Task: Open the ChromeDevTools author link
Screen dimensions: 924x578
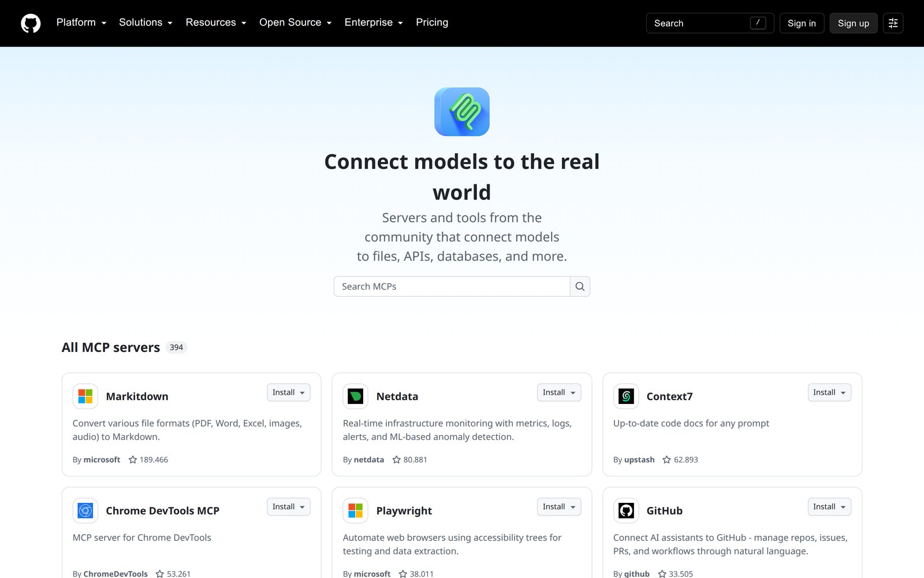Action: tap(115, 573)
